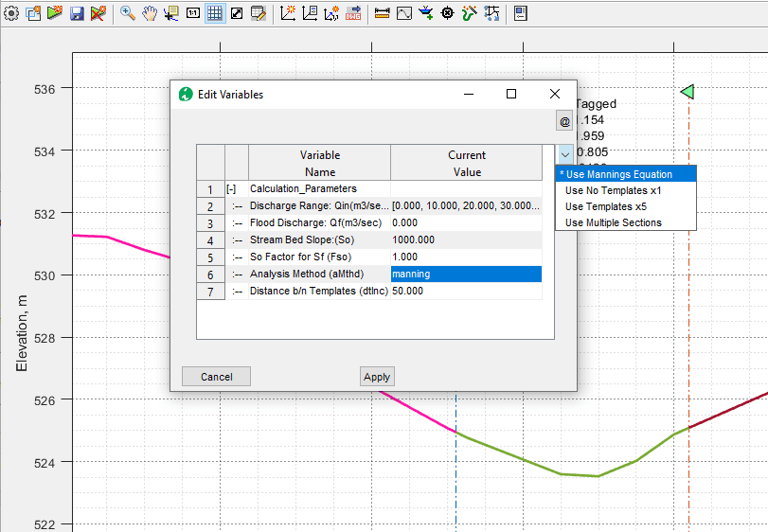This screenshot has height=532, width=768.
Task: Apply the variable changes
Action: click(377, 377)
